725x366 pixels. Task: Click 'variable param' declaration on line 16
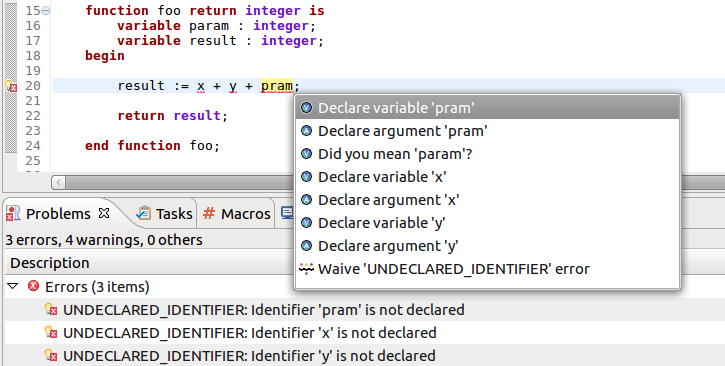(x=216, y=26)
